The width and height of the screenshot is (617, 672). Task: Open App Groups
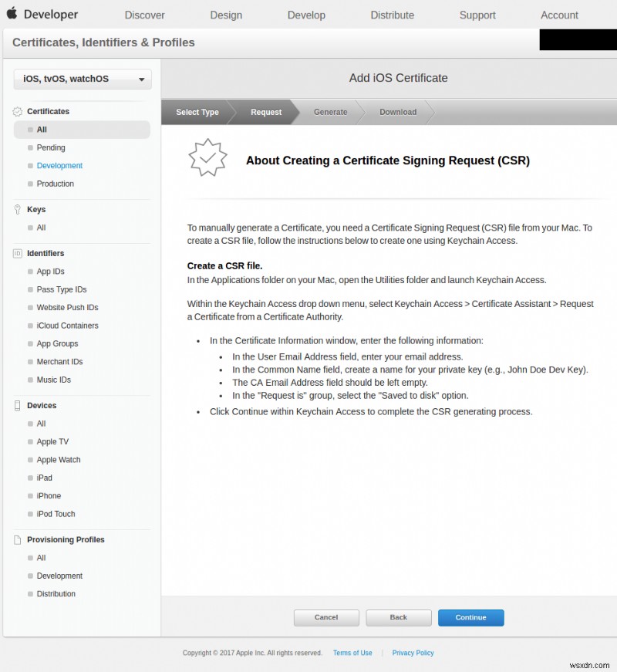(x=57, y=343)
